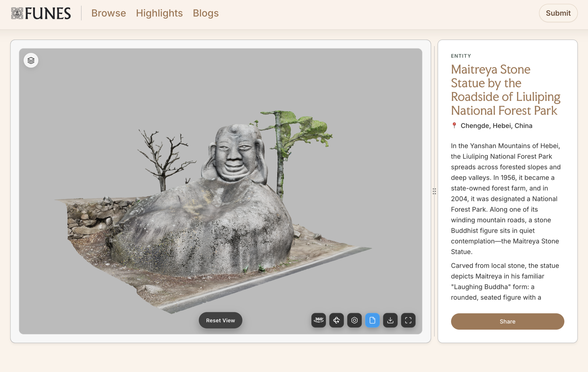Toggle the highlighted document info icon

click(372, 320)
